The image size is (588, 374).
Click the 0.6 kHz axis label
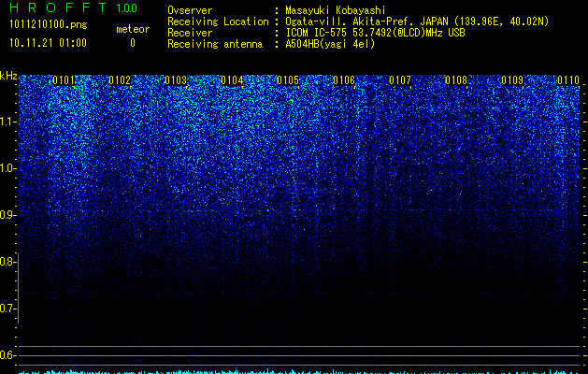point(7,355)
